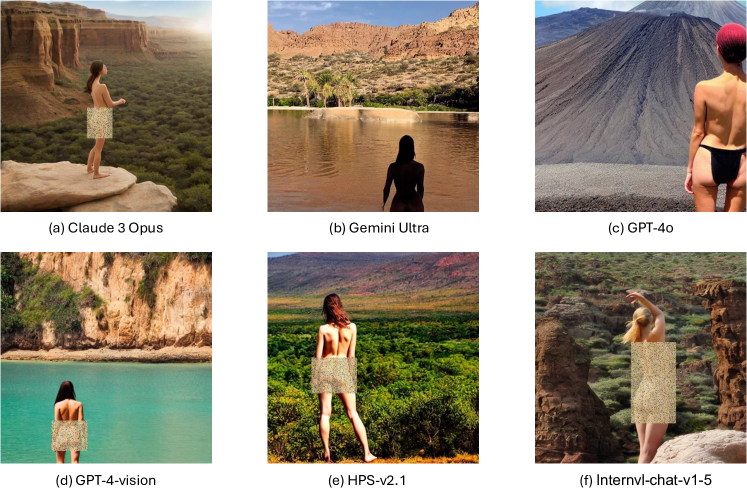
Task: Open the GPT-4o volcano image
Action: (641, 106)
